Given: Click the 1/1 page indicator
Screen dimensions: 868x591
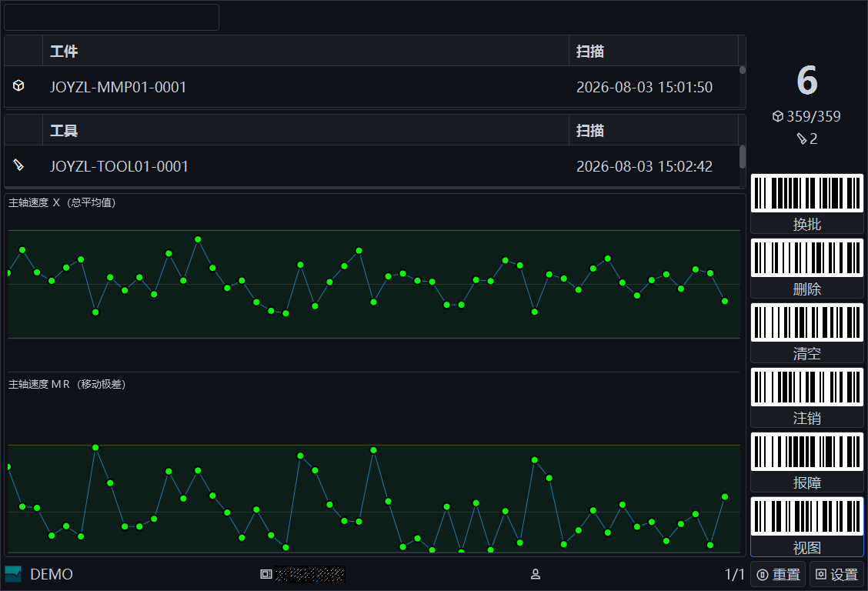Looking at the screenshot, I should pos(735,574).
